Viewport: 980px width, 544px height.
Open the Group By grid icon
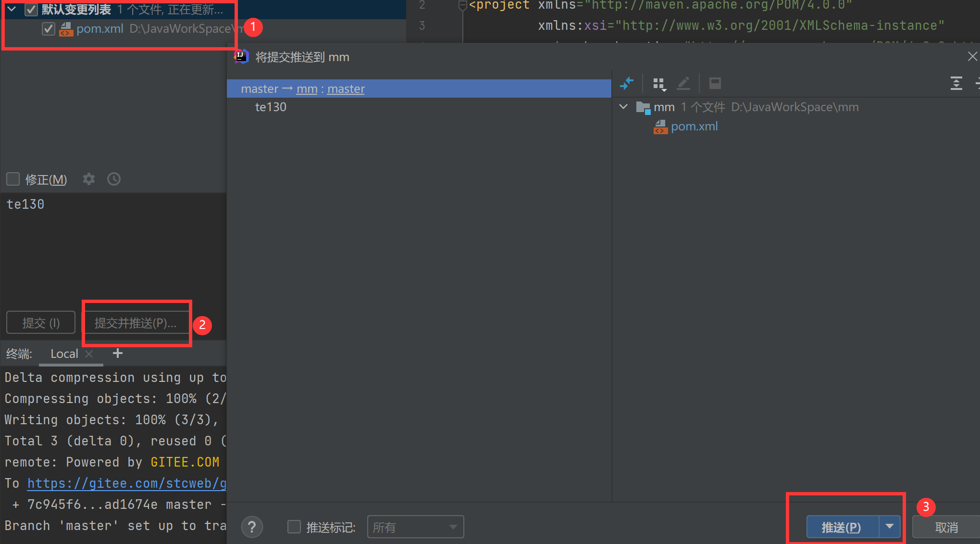point(659,84)
